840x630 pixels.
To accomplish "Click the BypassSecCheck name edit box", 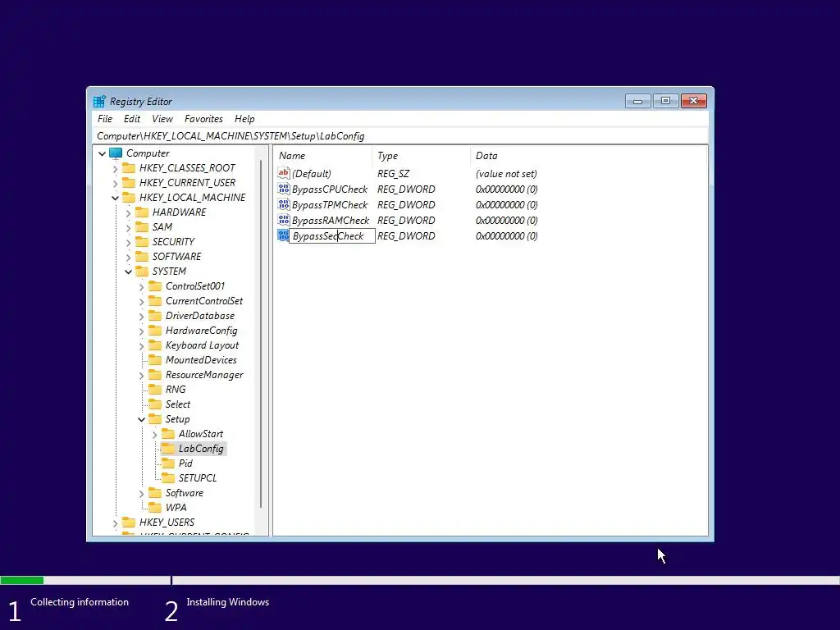I will coord(331,235).
